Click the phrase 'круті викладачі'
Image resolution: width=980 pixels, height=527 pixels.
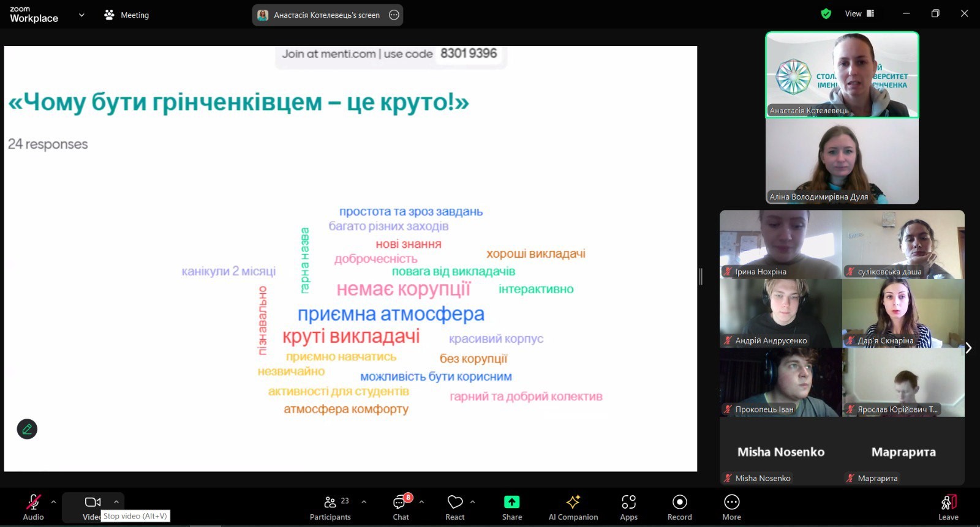(351, 337)
